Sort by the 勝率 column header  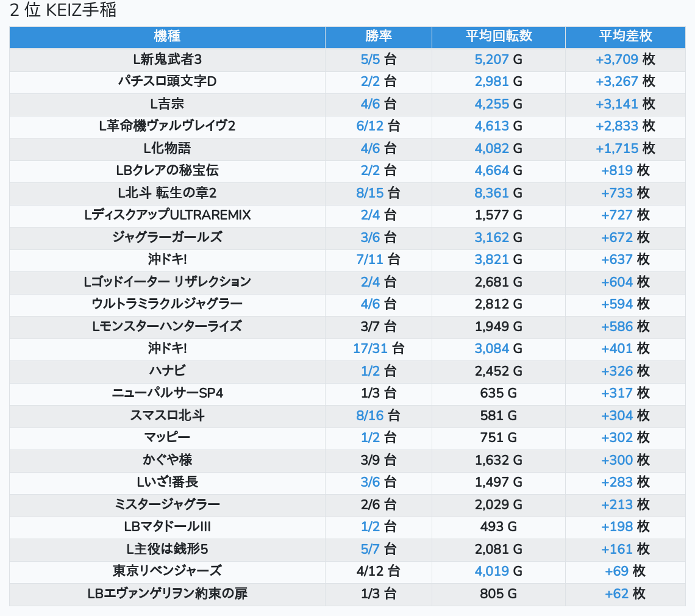pyautogui.click(x=378, y=37)
